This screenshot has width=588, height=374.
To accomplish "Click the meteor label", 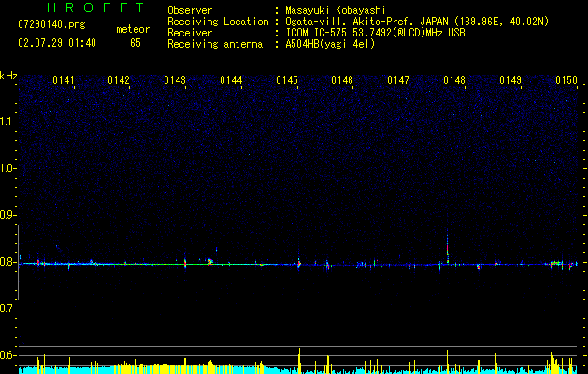I will click(133, 29).
